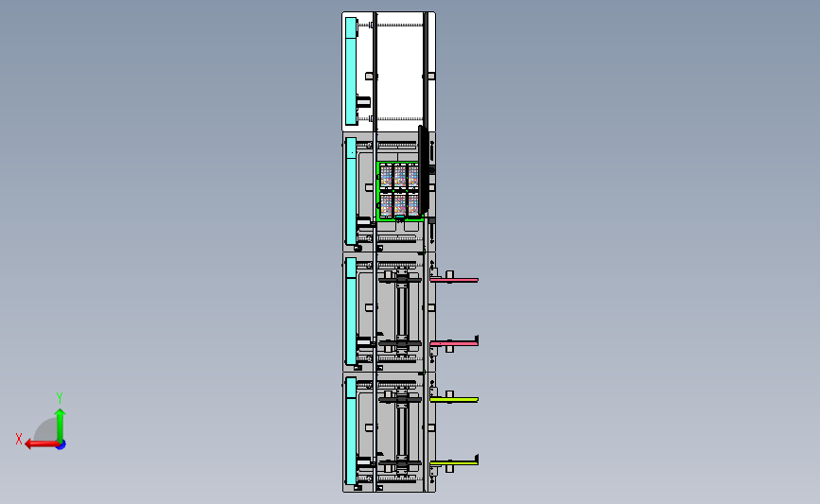This screenshot has width=820, height=504.
Task: Click the blue Z axis ball of triad
Action: tap(61, 445)
